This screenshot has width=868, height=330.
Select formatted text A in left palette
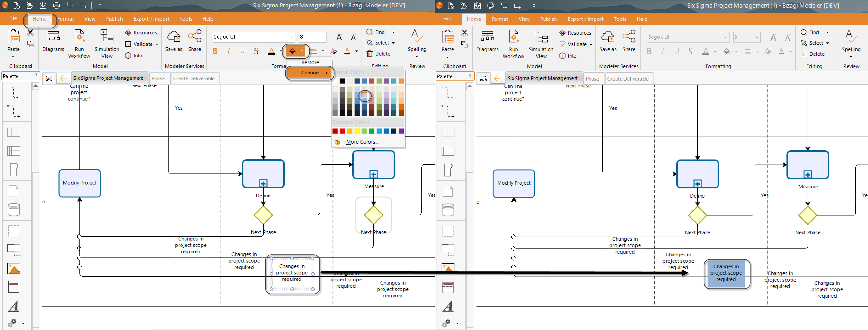coord(14,306)
